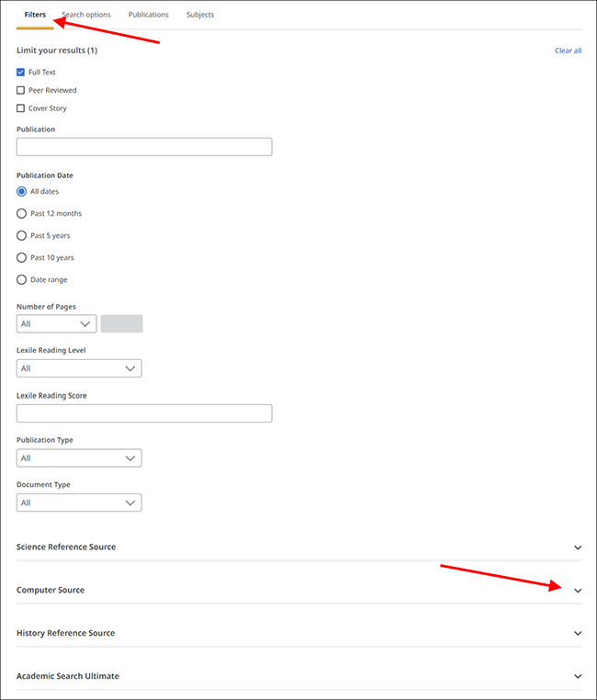Expand Academic Search Ultimate chevron

coord(578,676)
